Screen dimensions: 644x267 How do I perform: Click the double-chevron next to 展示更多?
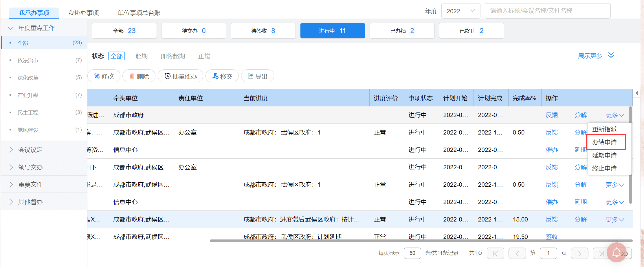611,55
